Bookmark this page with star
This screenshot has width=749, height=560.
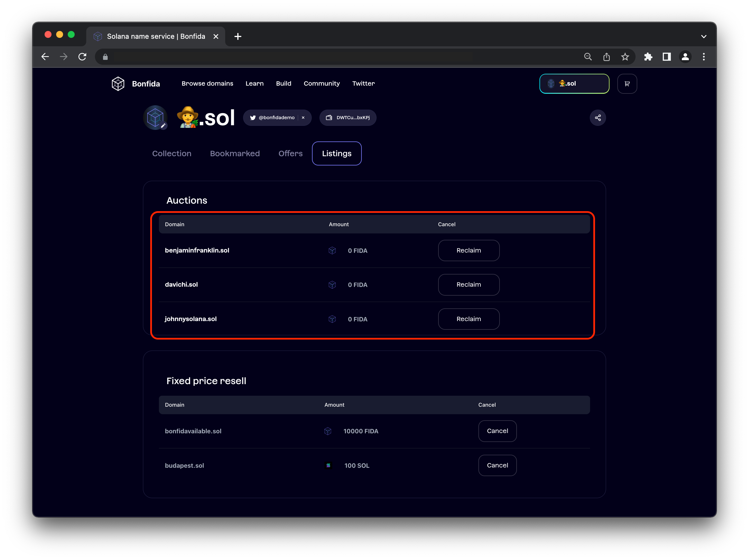(x=625, y=57)
